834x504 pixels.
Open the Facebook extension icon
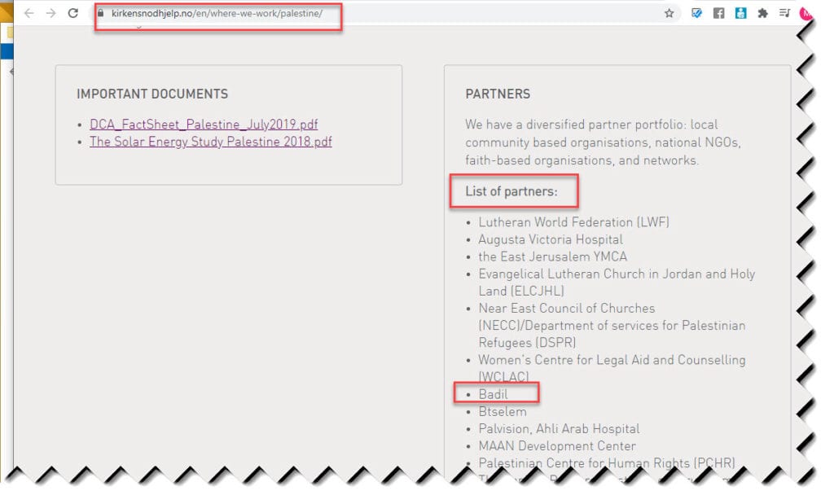point(718,13)
